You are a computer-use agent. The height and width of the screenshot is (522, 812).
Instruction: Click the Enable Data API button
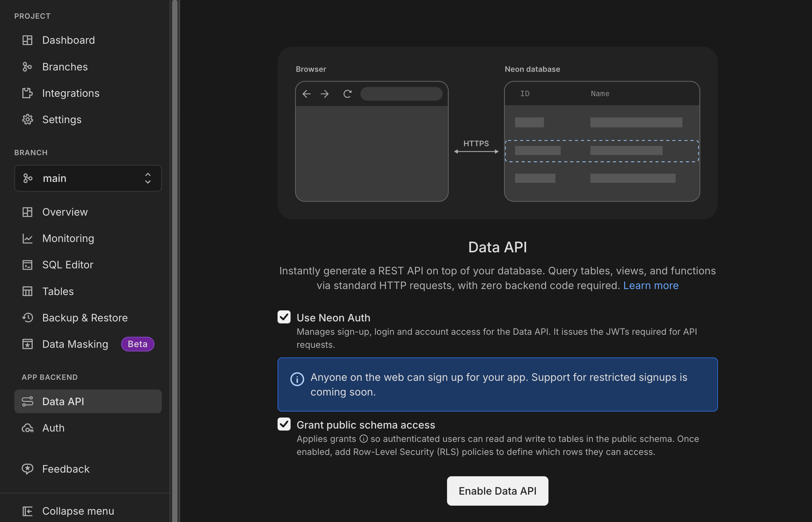click(497, 491)
